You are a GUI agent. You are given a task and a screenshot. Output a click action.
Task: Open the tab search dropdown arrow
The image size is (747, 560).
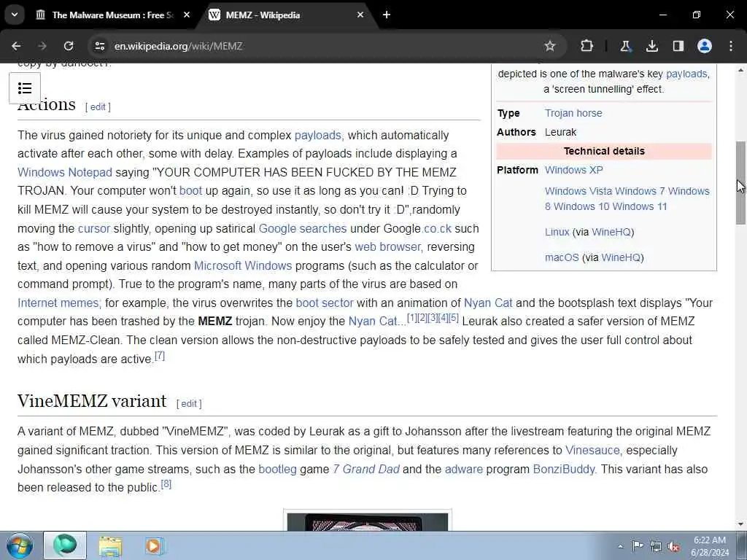click(15, 15)
